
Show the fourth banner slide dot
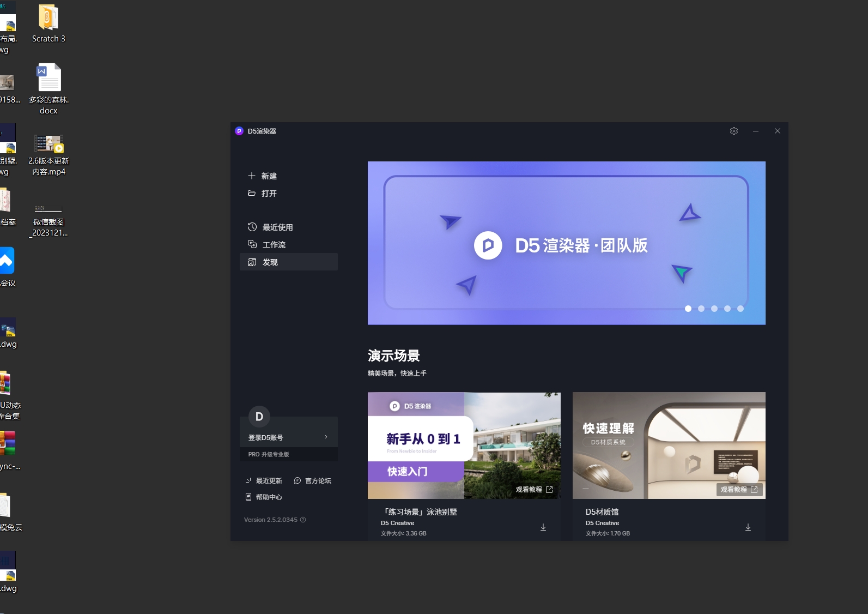(x=727, y=309)
